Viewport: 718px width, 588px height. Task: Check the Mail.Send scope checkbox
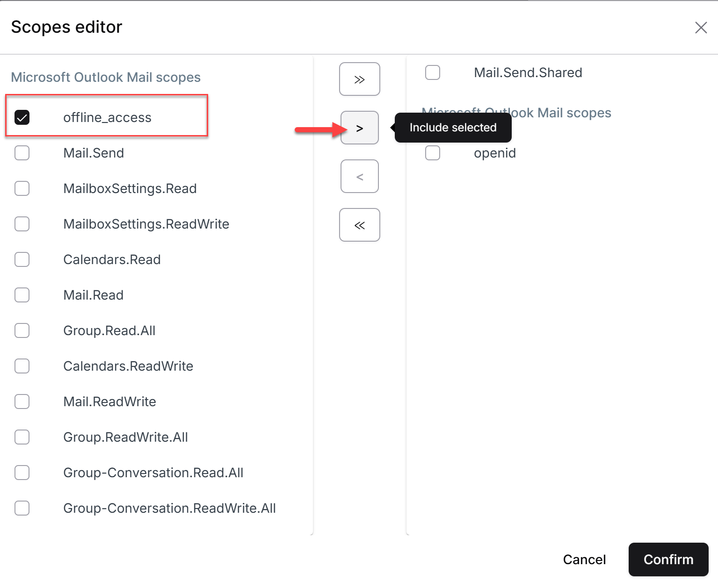22,153
